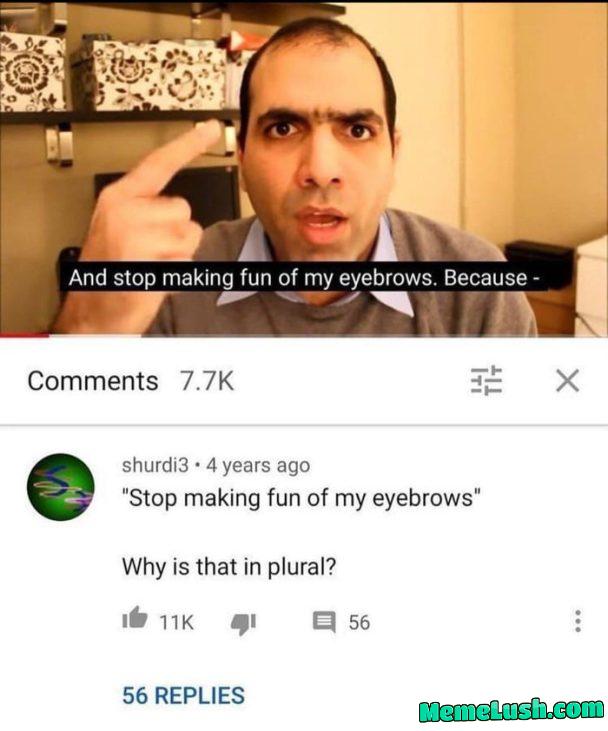This screenshot has width=608, height=731.
Task: Dislike shurdi3's comment with thumbs down
Action: (243, 624)
